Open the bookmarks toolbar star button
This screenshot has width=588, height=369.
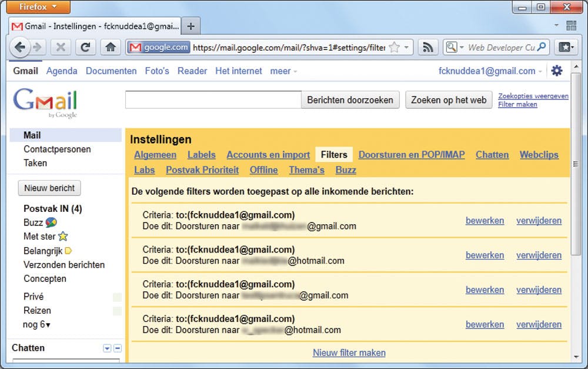[x=566, y=47]
